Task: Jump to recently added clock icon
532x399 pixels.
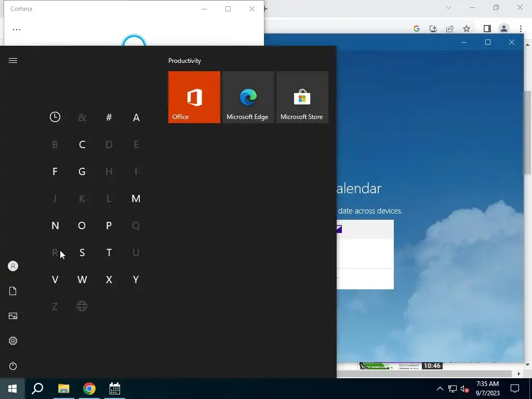Action: coord(55,117)
